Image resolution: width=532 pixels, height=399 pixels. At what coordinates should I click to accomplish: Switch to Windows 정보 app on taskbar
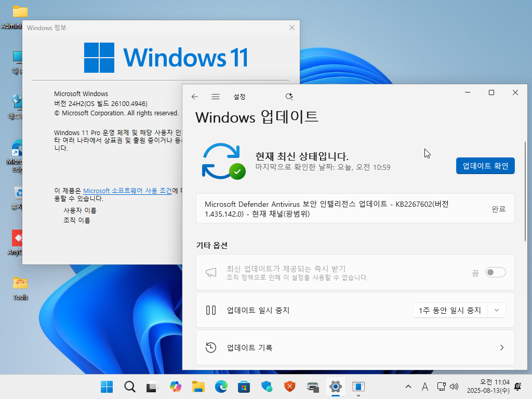pos(358,387)
